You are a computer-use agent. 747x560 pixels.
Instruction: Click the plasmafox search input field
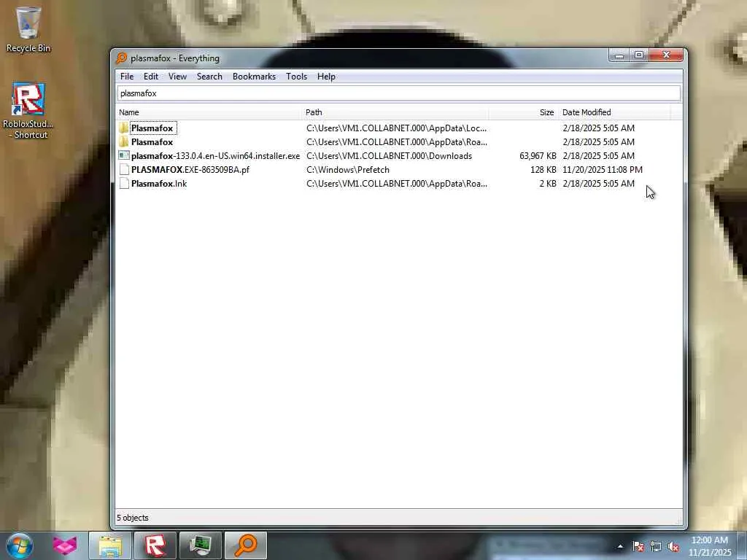point(399,93)
